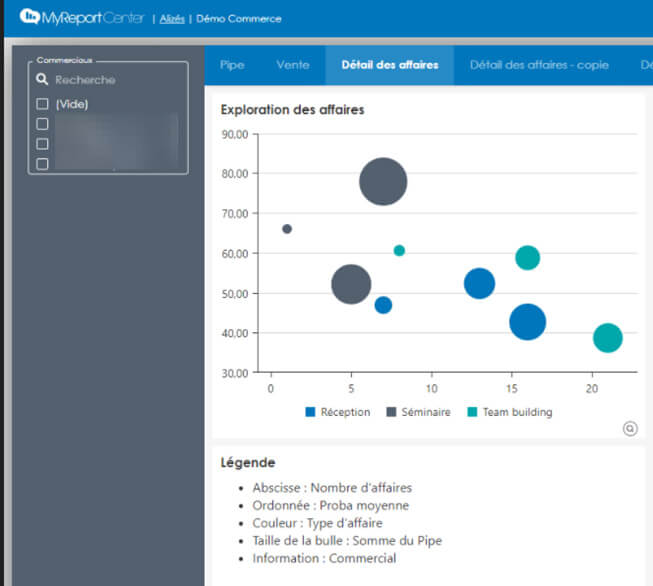Click the Team building legend label
This screenshot has width=653, height=586.
coord(518,412)
